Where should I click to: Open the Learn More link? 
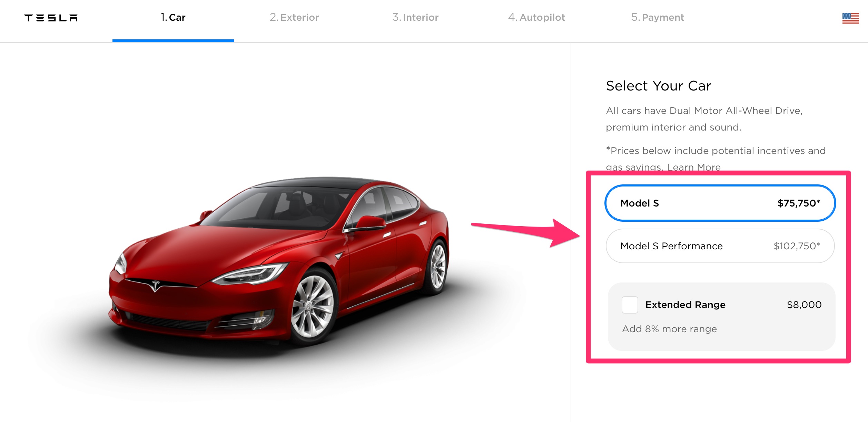pyautogui.click(x=694, y=167)
